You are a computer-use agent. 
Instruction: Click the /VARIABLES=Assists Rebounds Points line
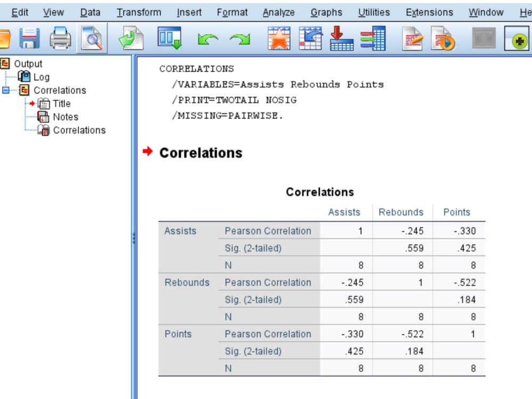[278, 85]
